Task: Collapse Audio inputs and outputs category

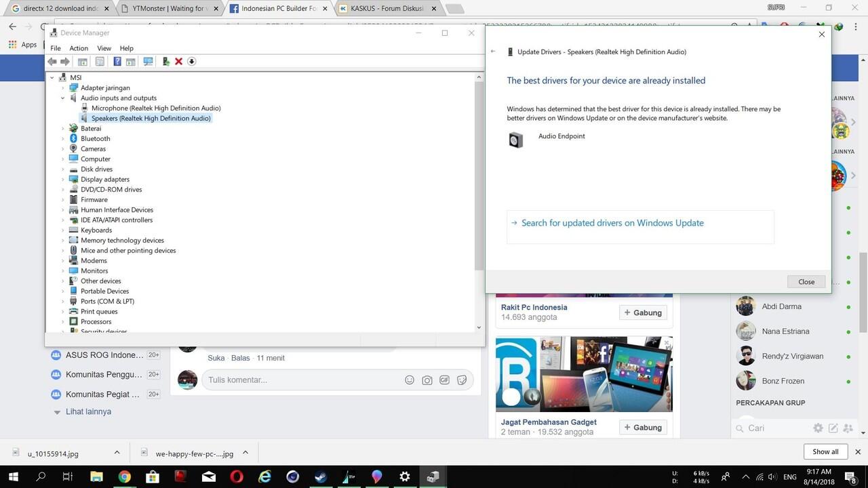Action: point(63,98)
